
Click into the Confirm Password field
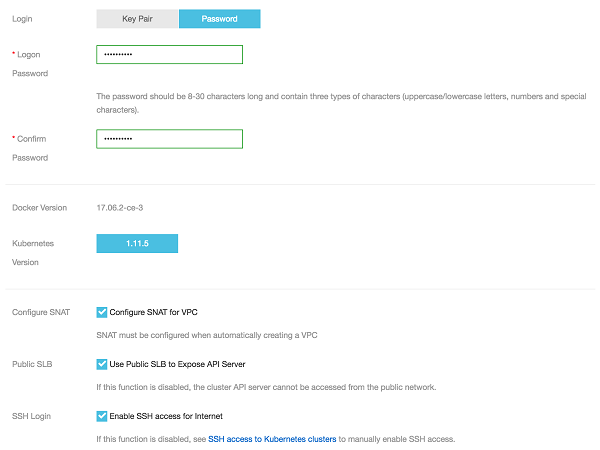(170, 139)
